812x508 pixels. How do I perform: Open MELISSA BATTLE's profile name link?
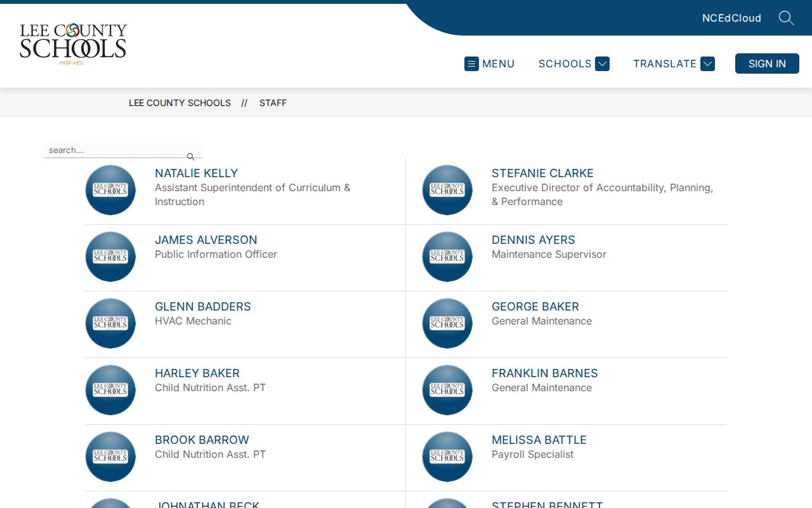539,440
